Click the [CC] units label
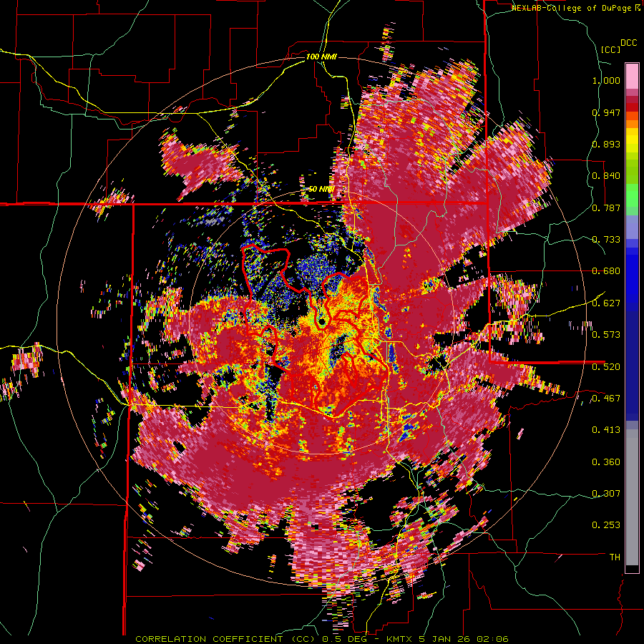The height and width of the screenshot is (644, 644). (610, 49)
